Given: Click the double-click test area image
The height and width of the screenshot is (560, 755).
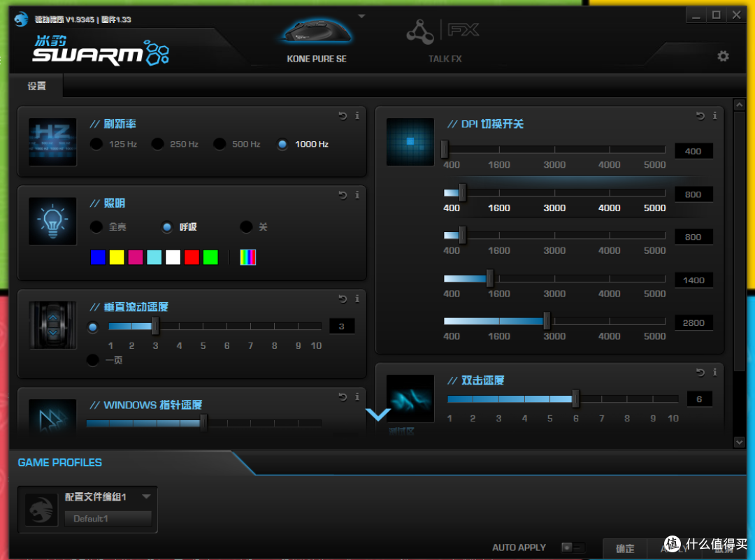Looking at the screenshot, I should (410, 399).
